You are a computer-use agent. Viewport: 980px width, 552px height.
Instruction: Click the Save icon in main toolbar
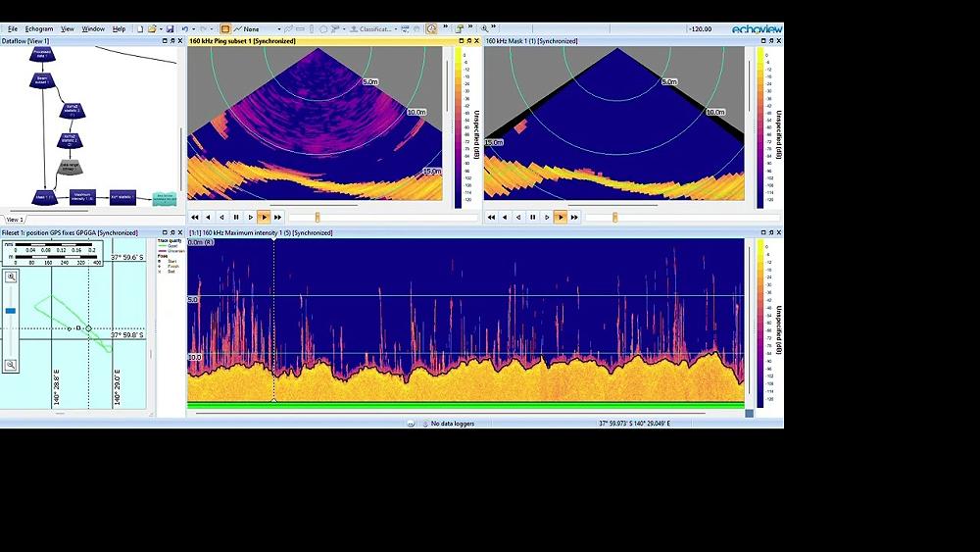pyautogui.click(x=171, y=29)
